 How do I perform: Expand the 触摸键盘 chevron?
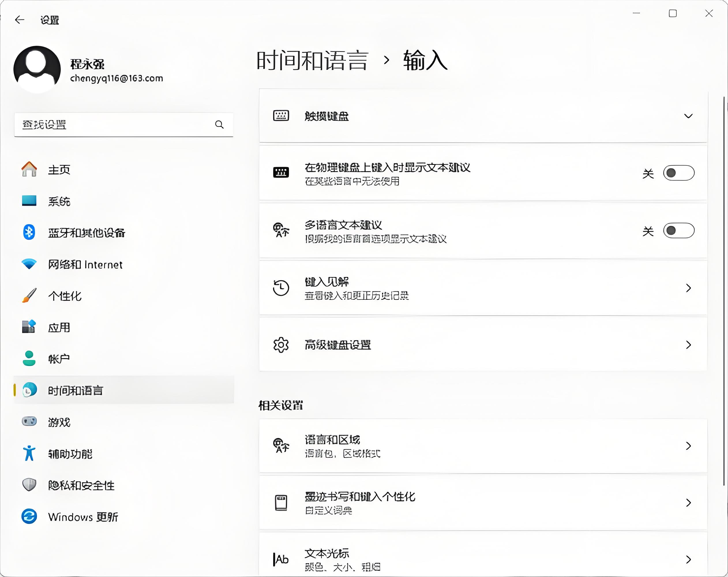[688, 116]
